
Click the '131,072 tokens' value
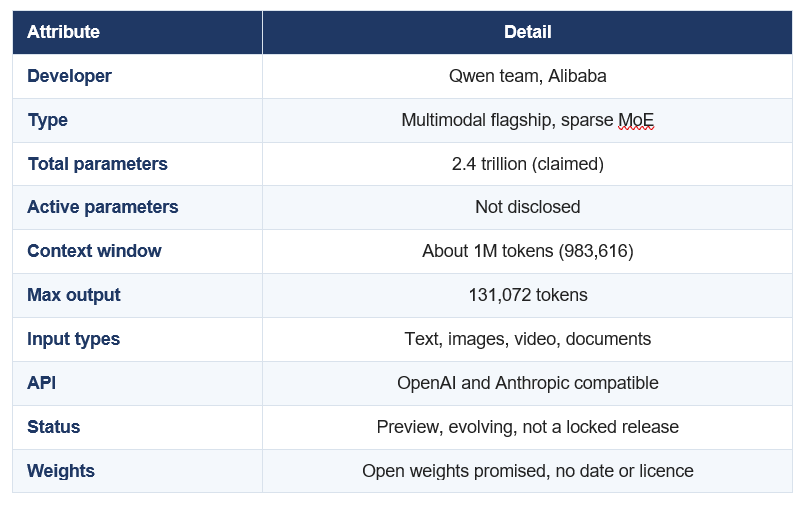tap(528, 295)
